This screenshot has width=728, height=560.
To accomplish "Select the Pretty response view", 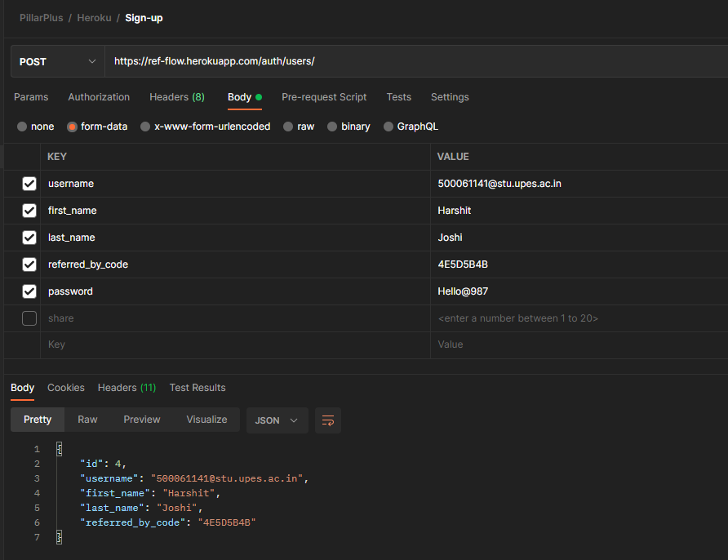I will [x=38, y=420].
